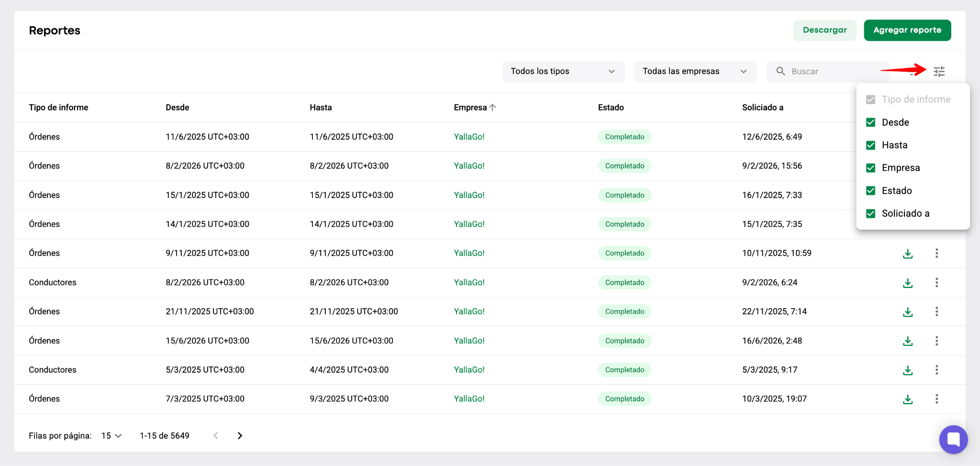Go to the next page of reports

[240, 435]
